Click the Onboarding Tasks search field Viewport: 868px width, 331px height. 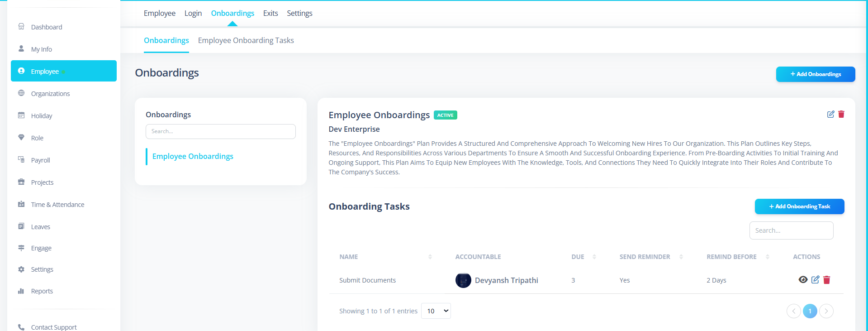click(x=792, y=230)
